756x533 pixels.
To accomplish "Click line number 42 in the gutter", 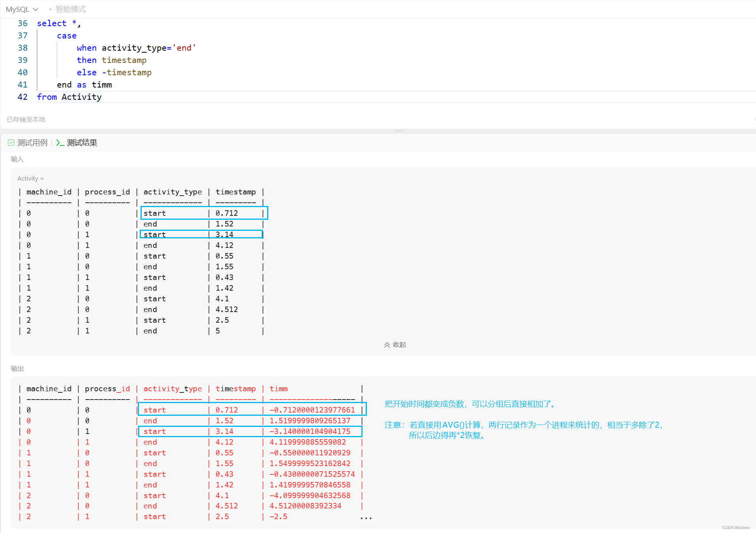I will coord(23,97).
